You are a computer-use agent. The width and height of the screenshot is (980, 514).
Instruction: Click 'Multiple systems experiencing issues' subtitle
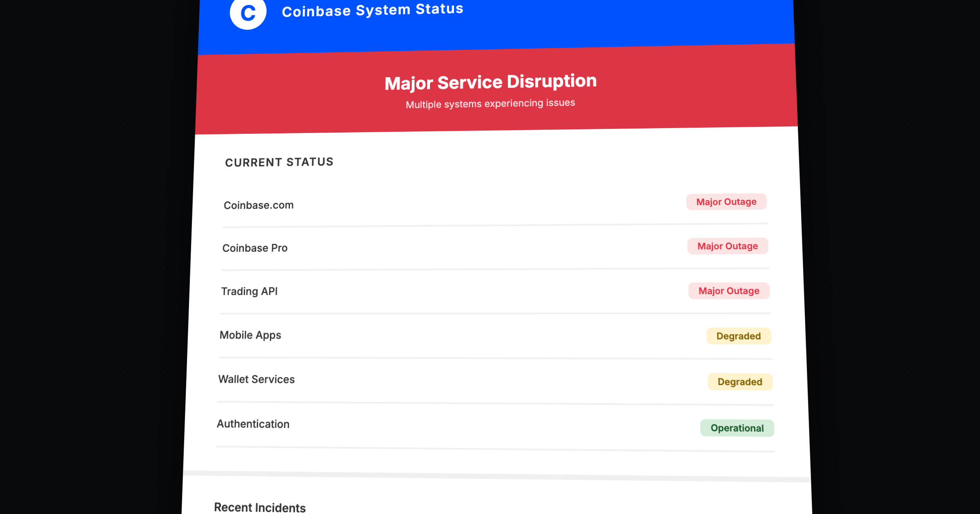490,104
